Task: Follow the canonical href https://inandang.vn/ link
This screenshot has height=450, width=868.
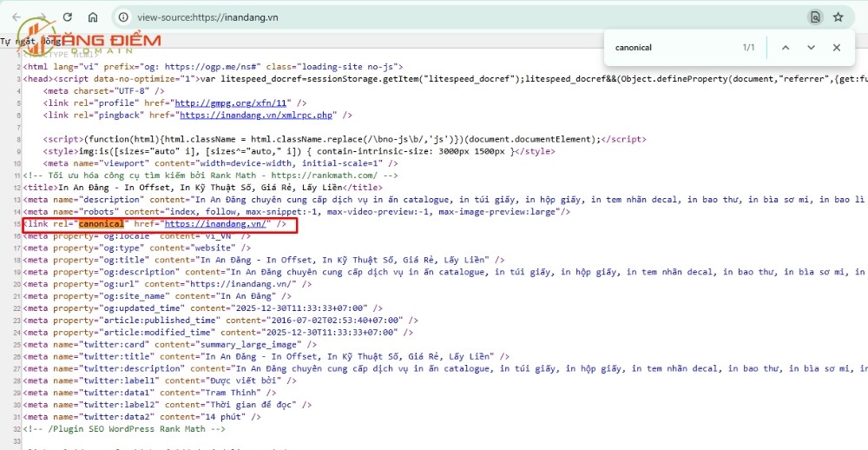Action: click(x=216, y=224)
